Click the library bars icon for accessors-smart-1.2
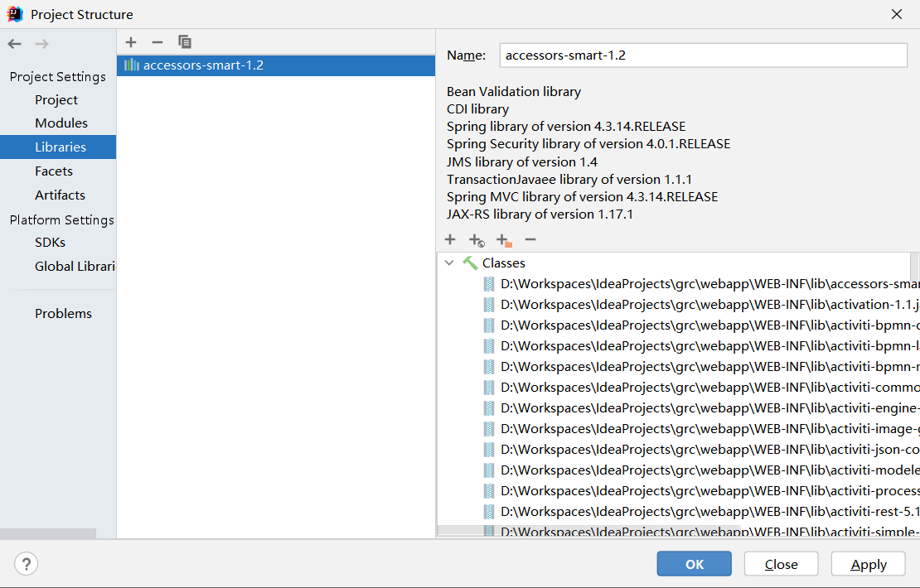The image size is (920, 588). coord(132,65)
